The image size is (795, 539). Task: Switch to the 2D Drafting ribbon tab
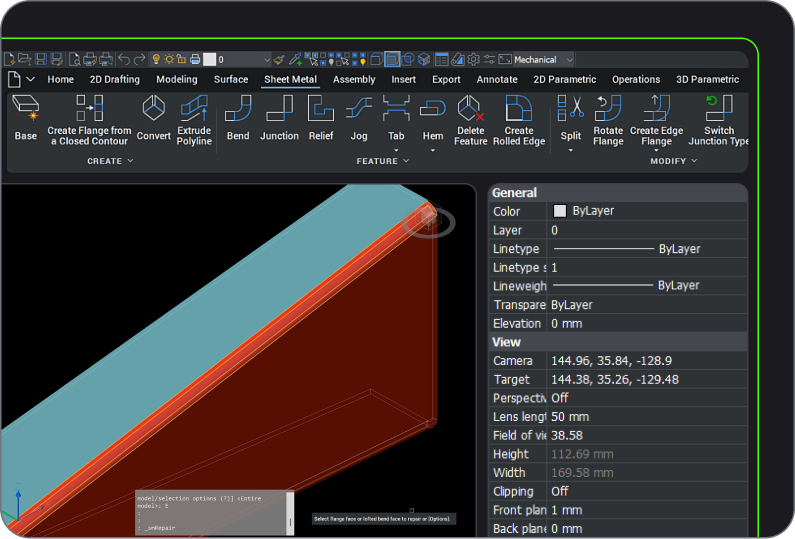pyautogui.click(x=115, y=80)
